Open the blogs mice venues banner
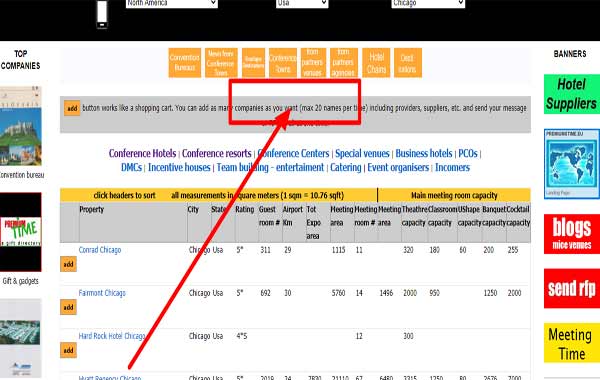The height and width of the screenshot is (380, 600). point(572,234)
